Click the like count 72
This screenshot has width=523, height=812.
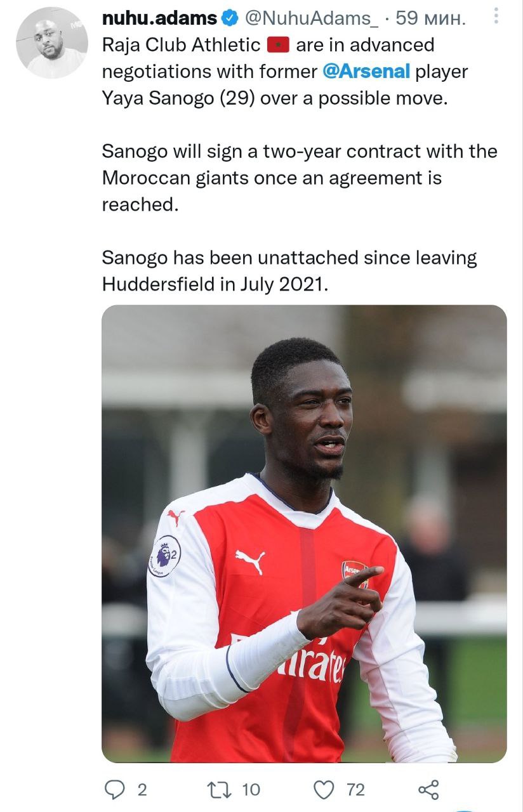pos(356,790)
